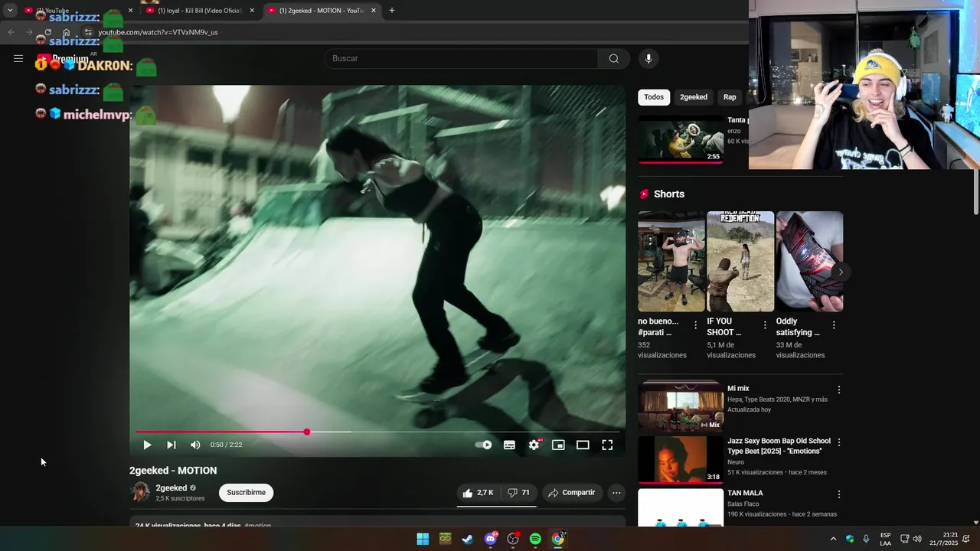Toggle autoplay switch in player
Image resolution: width=980 pixels, height=551 pixels.
click(x=483, y=445)
